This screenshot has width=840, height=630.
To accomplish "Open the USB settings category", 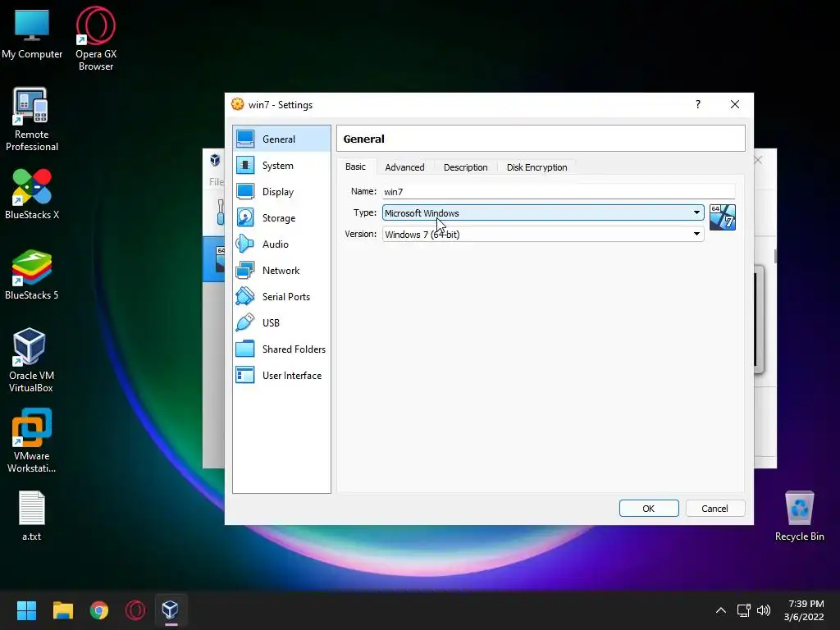I will click(282, 323).
